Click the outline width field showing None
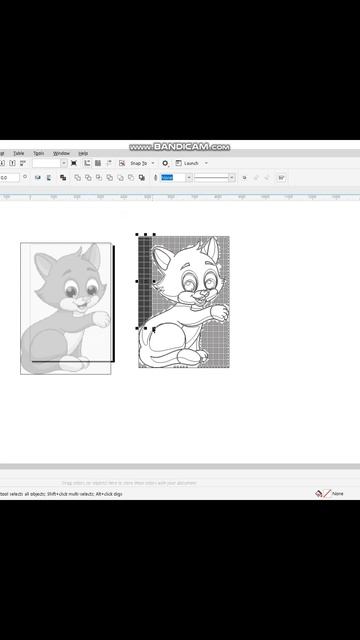 (x=173, y=178)
